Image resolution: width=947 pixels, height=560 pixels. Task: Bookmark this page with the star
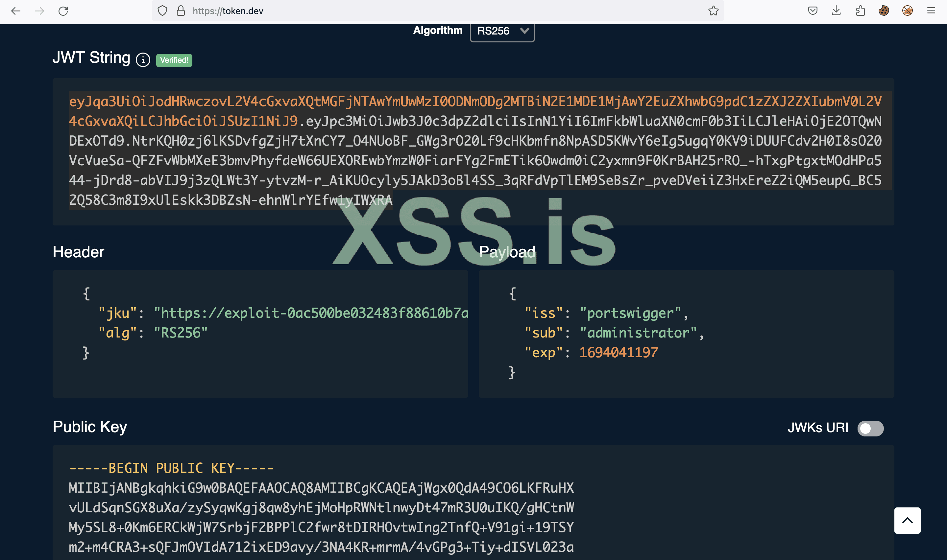(713, 11)
